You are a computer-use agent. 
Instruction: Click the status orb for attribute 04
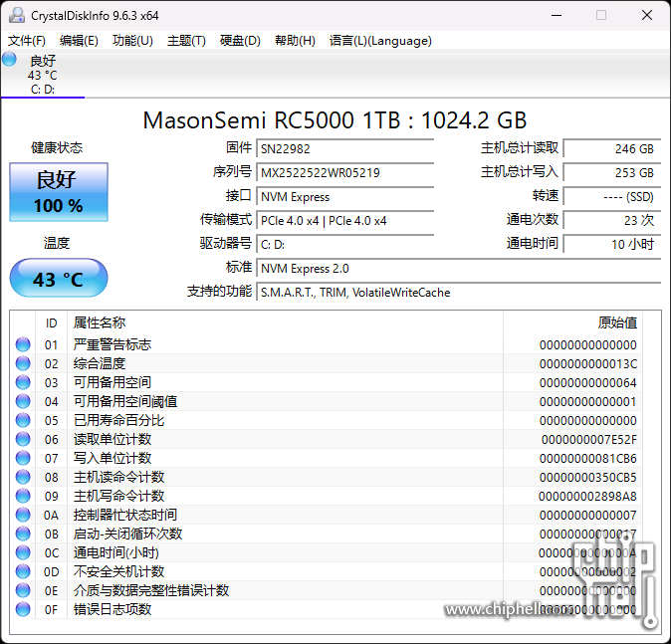click(x=23, y=401)
